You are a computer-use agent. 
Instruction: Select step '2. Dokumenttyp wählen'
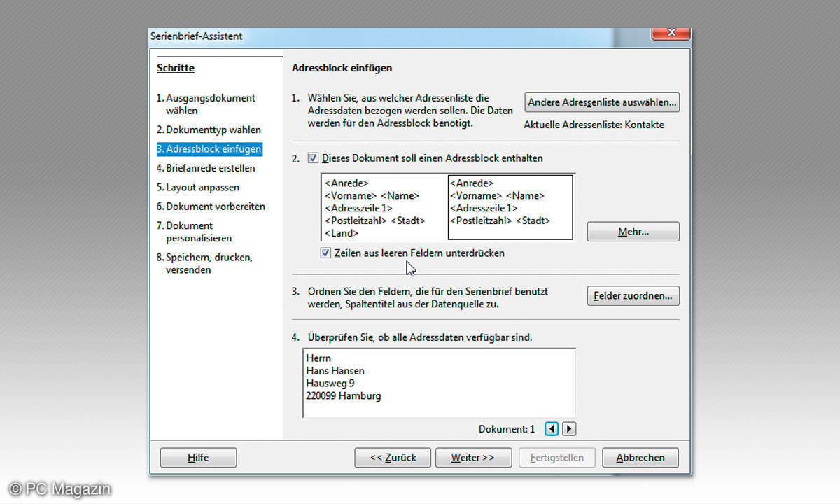209,130
